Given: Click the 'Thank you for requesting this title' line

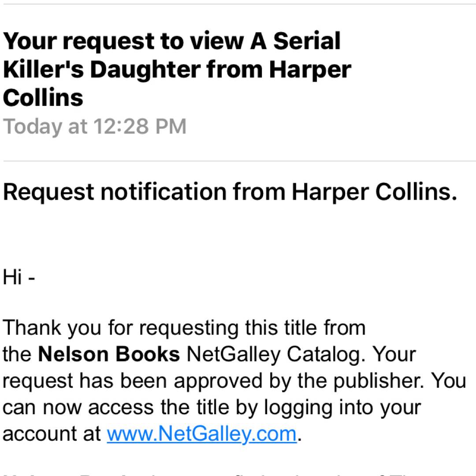Looking at the screenshot, I should 184,328.
